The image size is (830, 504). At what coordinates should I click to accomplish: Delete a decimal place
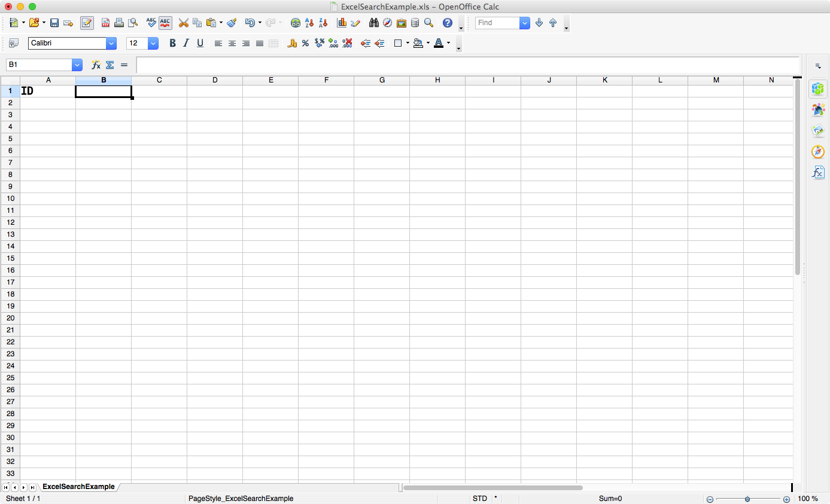click(x=347, y=43)
